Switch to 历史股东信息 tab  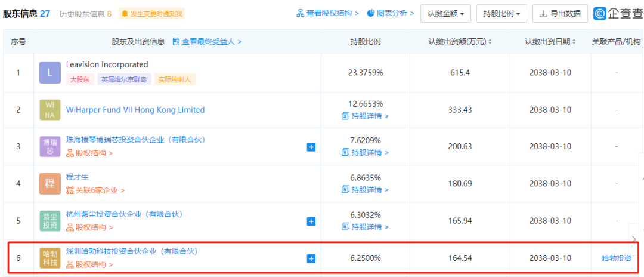[85, 14]
